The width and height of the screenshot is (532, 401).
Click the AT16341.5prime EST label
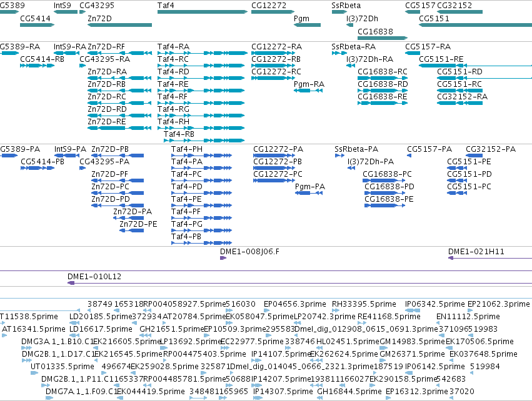34,329
